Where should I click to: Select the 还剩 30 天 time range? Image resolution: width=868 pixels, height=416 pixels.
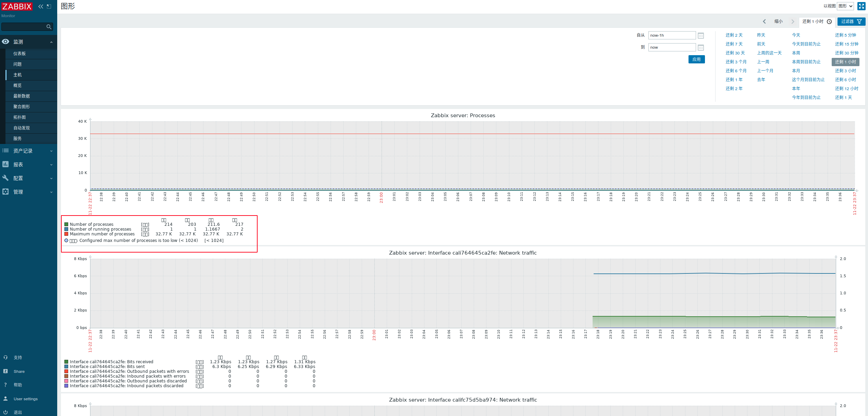tap(735, 53)
